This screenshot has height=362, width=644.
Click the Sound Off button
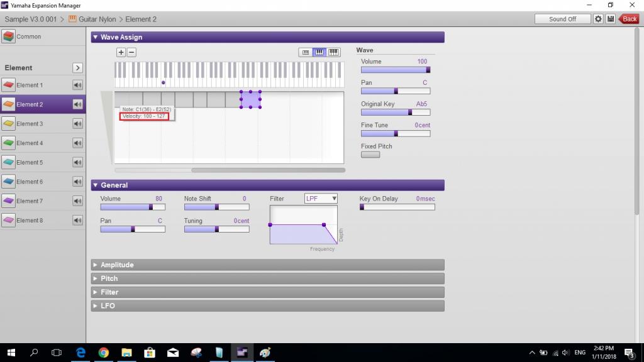[x=562, y=19]
